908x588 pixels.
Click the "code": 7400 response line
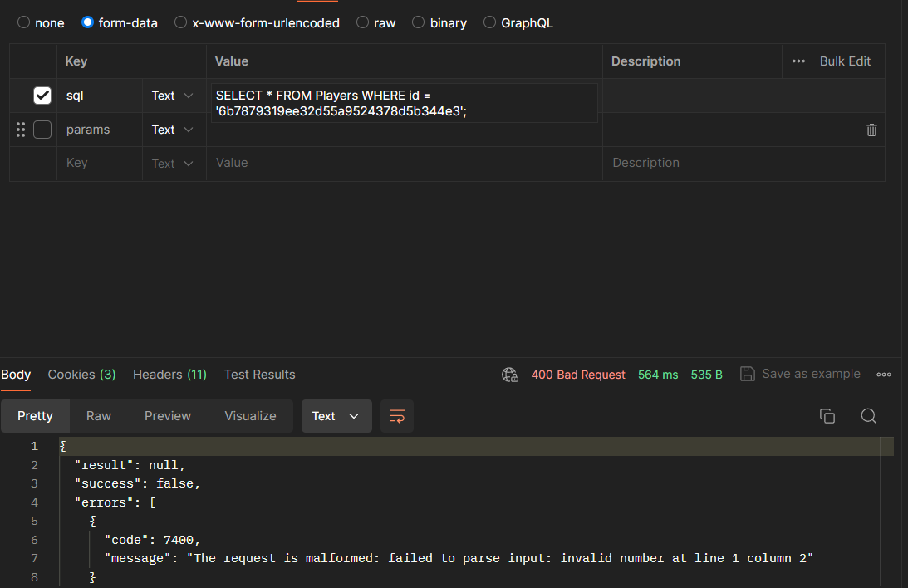[152, 540]
